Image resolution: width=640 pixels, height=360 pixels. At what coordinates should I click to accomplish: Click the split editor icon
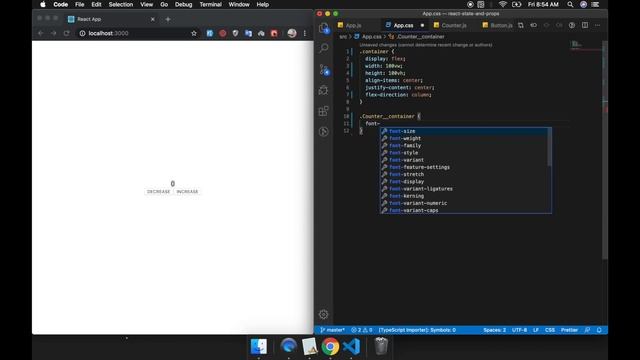(585, 25)
